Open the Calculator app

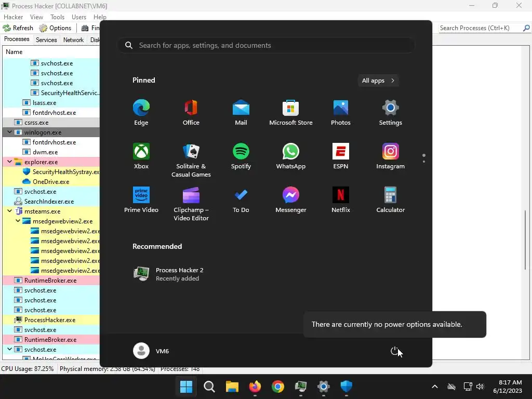click(391, 200)
